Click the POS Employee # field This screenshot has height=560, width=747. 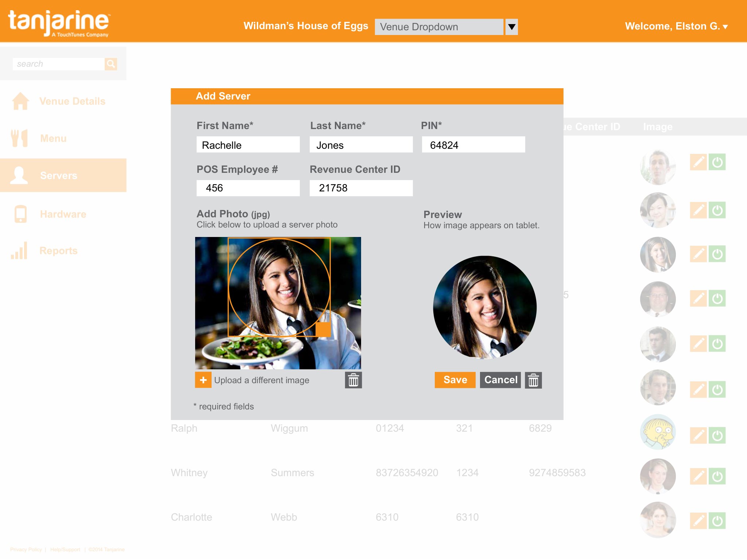pos(248,188)
